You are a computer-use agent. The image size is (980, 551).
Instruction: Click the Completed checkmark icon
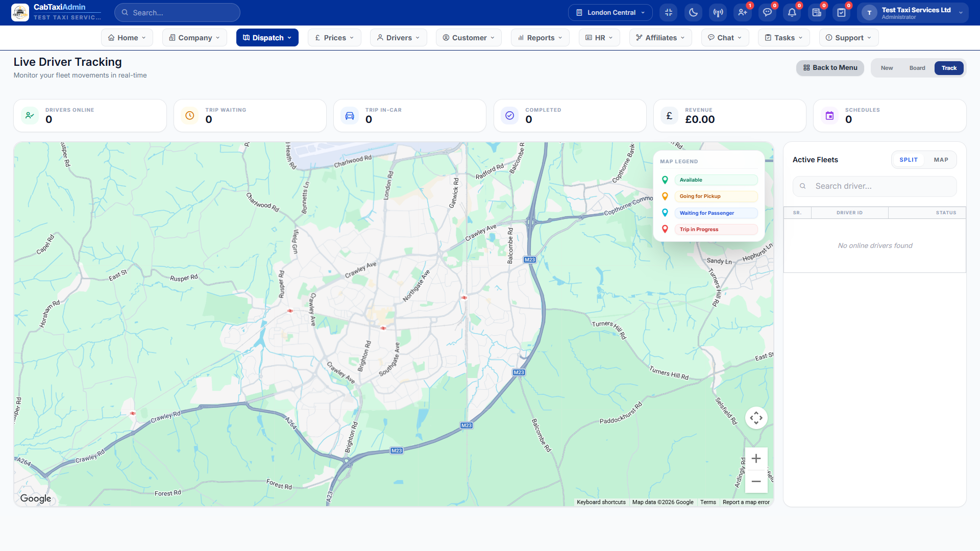509,115
